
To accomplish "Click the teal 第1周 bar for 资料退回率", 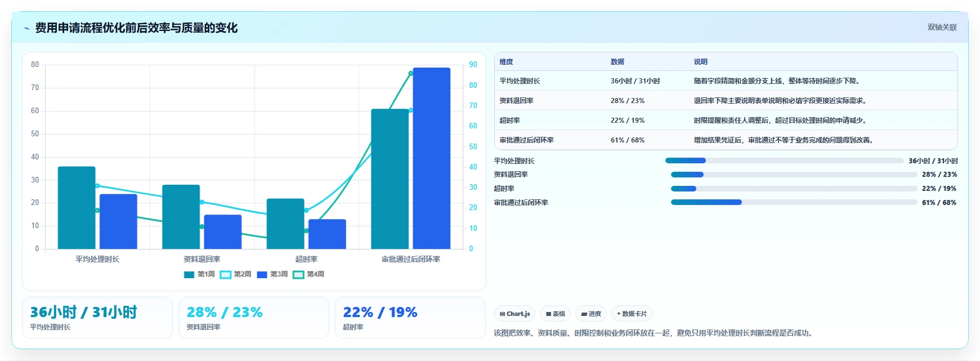I will click(x=181, y=217).
